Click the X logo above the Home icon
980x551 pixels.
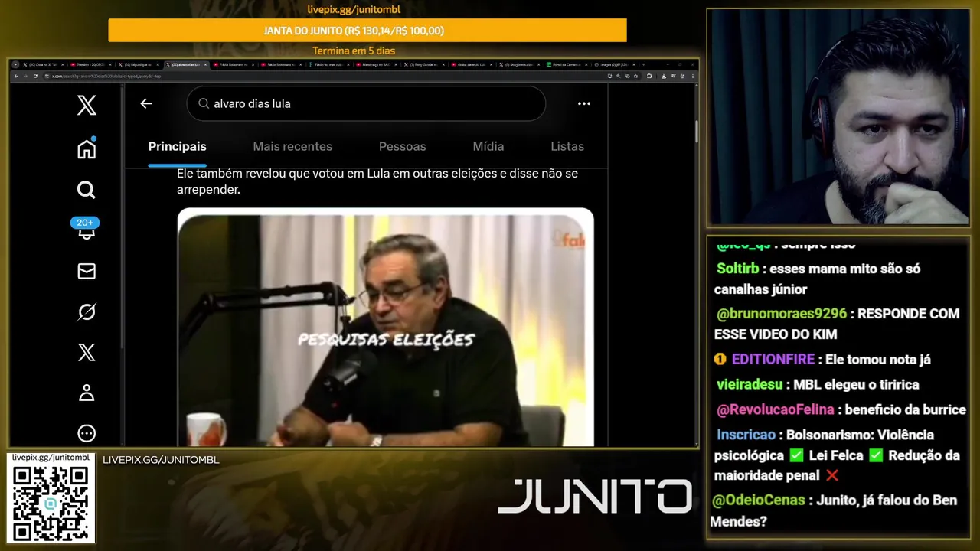[x=87, y=106]
